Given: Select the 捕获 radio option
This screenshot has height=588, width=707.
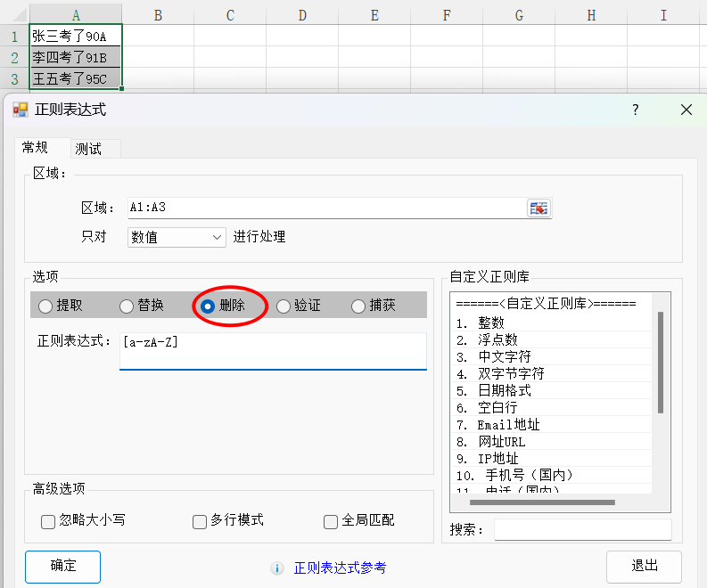Looking at the screenshot, I should coord(358,306).
